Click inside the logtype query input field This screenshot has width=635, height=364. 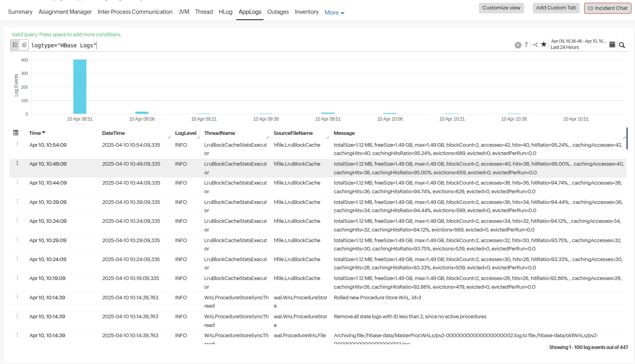[x=63, y=45]
